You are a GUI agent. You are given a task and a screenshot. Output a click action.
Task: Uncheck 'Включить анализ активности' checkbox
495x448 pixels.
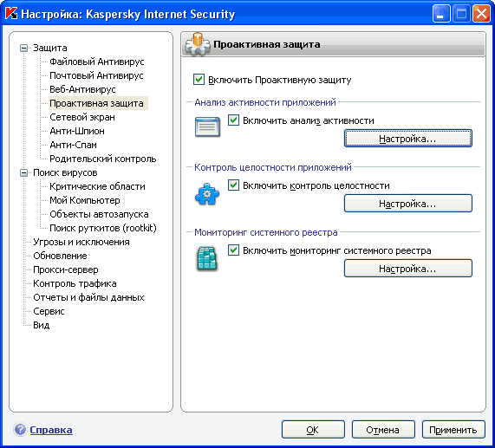pos(233,120)
